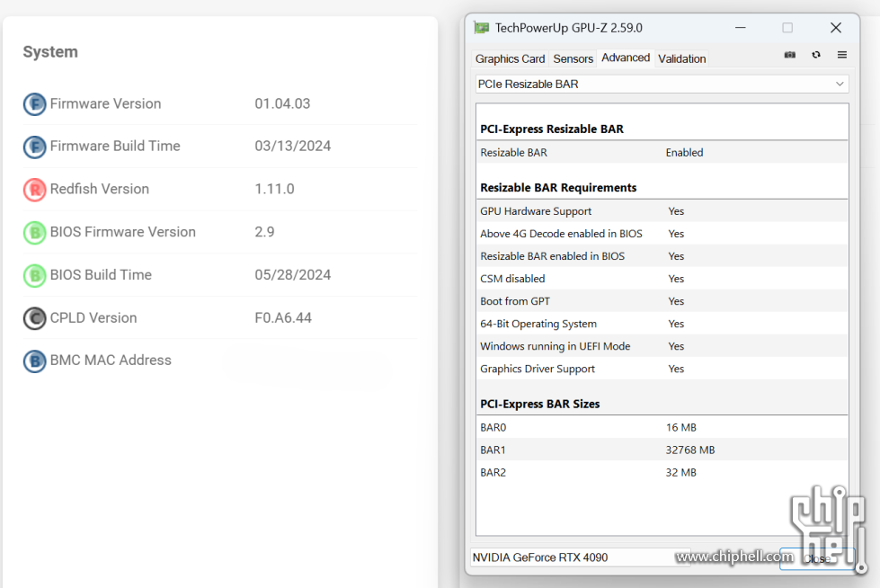Click the PCI-Express BAR Sizes heading
The image size is (880, 588).
pyautogui.click(x=540, y=404)
